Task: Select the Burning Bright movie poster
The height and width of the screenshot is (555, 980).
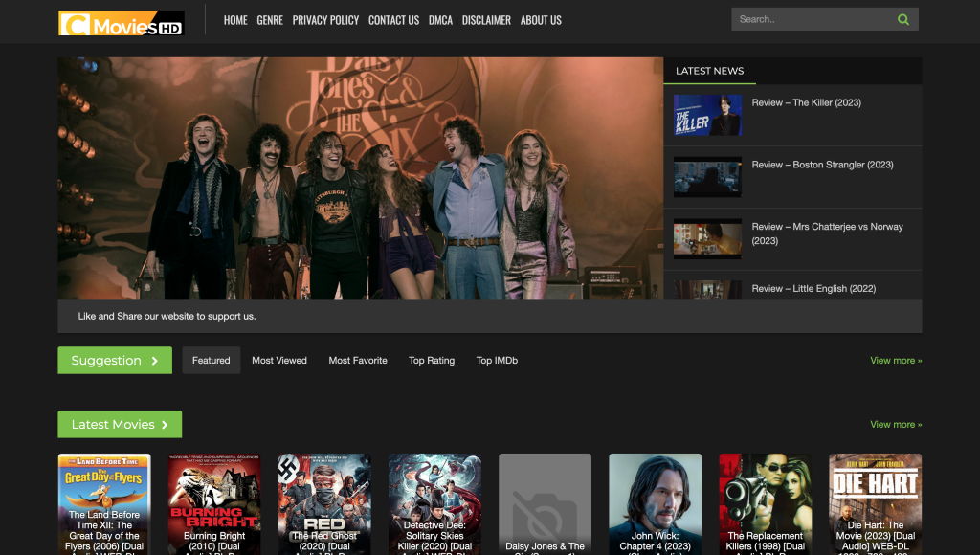Action: [214, 503]
